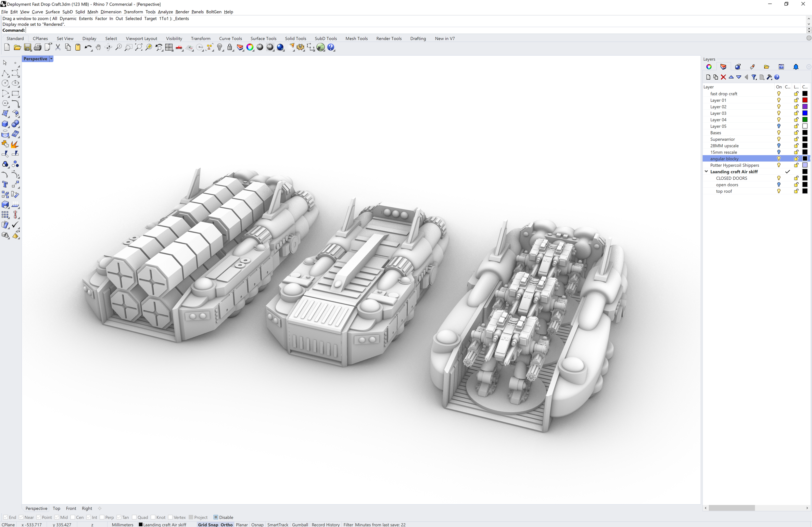Open the SubD menu
This screenshot has width=812, height=527.
point(67,12)
